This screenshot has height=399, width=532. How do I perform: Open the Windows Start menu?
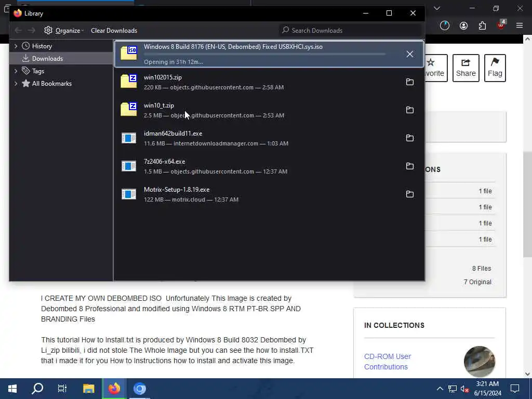tap(12, 389)
